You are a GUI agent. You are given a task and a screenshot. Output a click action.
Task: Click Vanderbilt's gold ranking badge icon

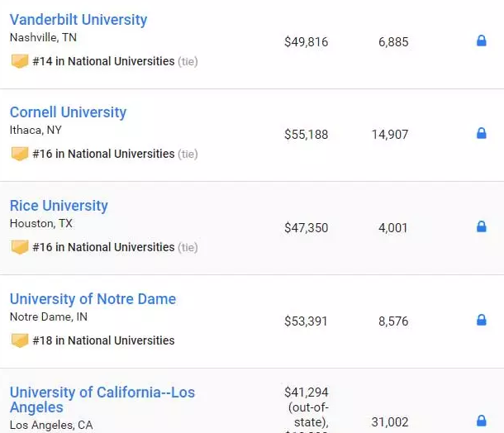(x=19, y=61)
